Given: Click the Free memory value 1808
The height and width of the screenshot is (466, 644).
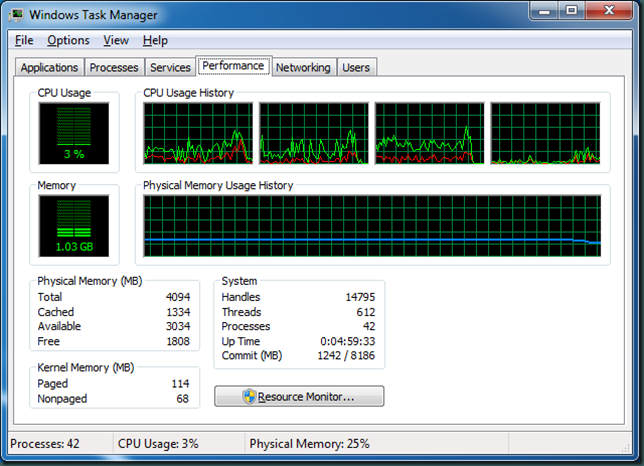Looking at the screenshot, I should click(178, 341).
